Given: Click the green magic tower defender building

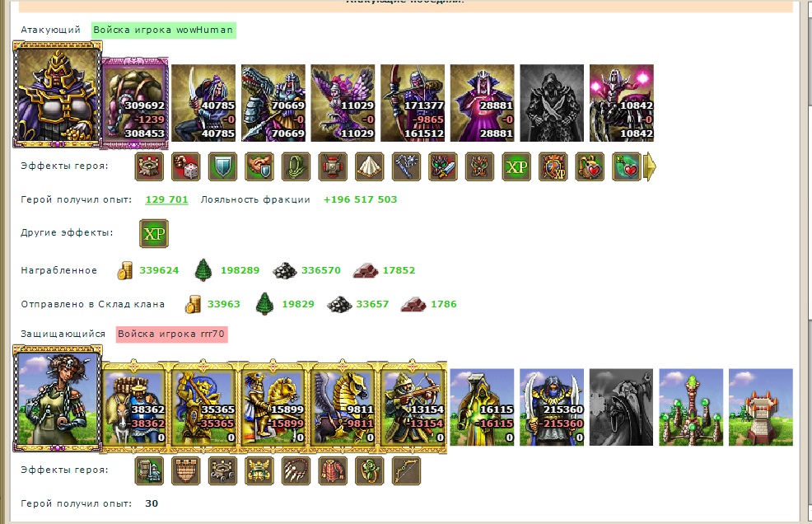Looking at the screenshot, I should 691,407.
